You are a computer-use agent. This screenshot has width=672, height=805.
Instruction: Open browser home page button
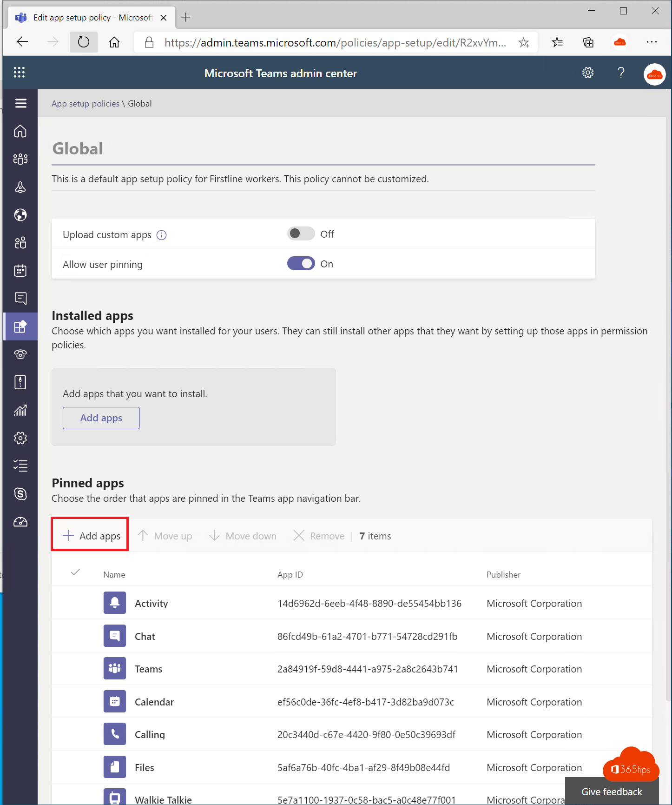click(x=114, y=42)
